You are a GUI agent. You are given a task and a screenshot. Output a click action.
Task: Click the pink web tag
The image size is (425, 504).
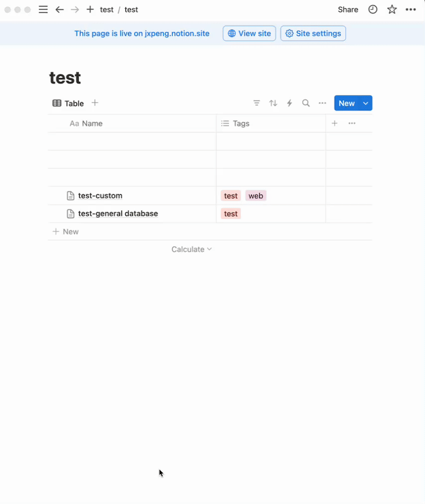coord(256,196)
